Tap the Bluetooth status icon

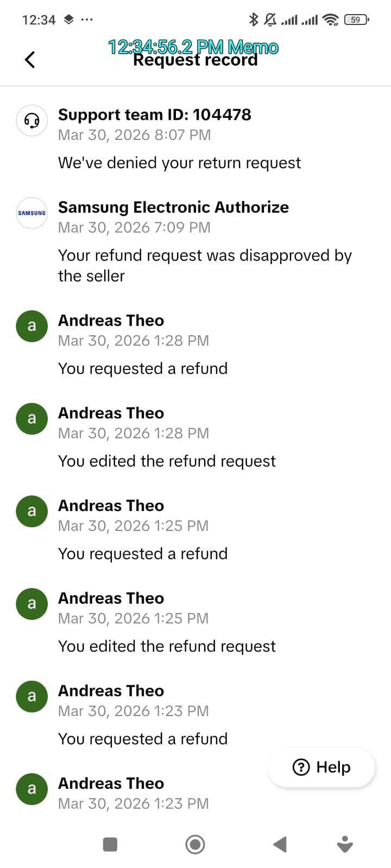pyautogui.click(x=253, y=20)
